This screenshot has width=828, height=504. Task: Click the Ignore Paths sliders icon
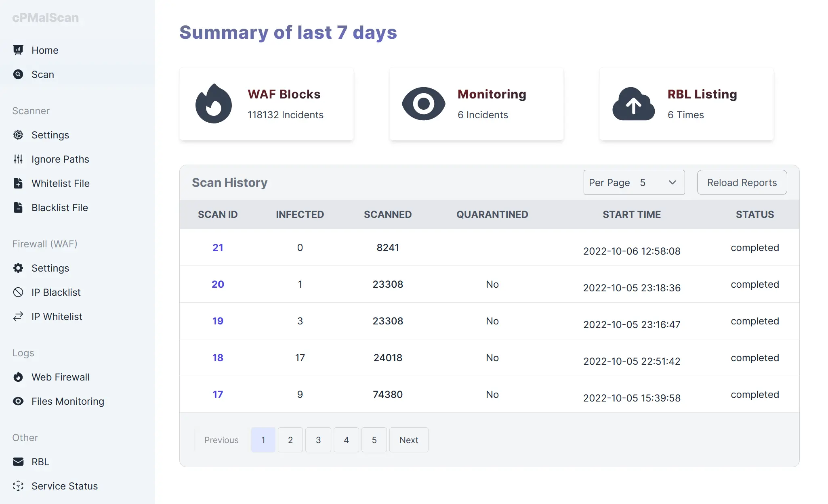click(18, 159)
